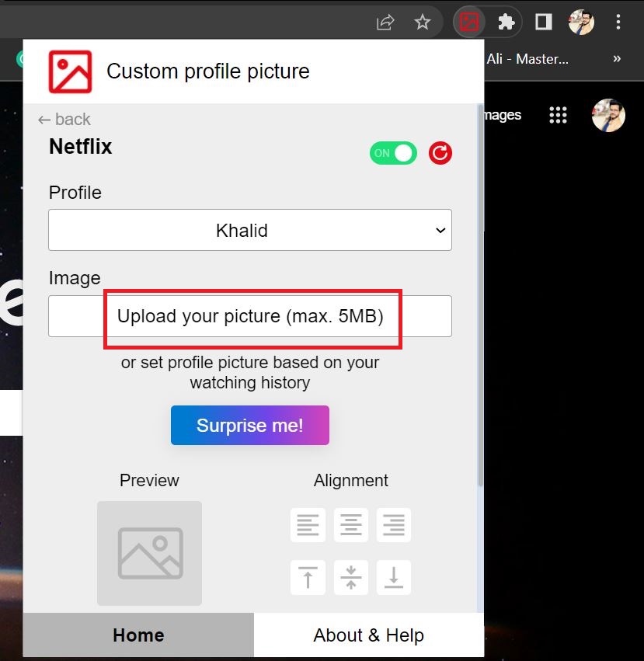644x661 pixels.
Task: Switch to the Home tab
Action: [138, 635]
